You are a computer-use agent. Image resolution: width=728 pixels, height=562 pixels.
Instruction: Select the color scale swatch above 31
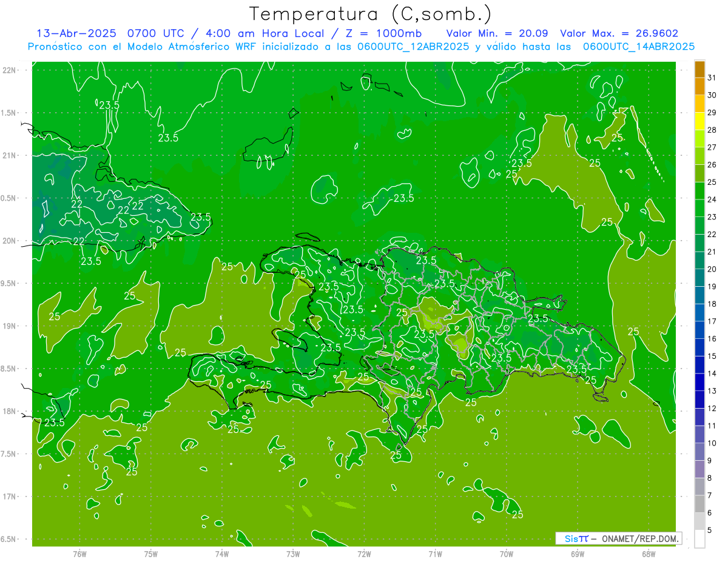[x=699, y=69]
